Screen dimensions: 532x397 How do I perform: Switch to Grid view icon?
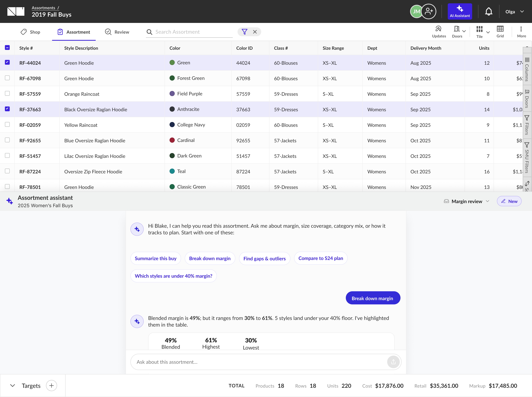click(x=500, y=29)
